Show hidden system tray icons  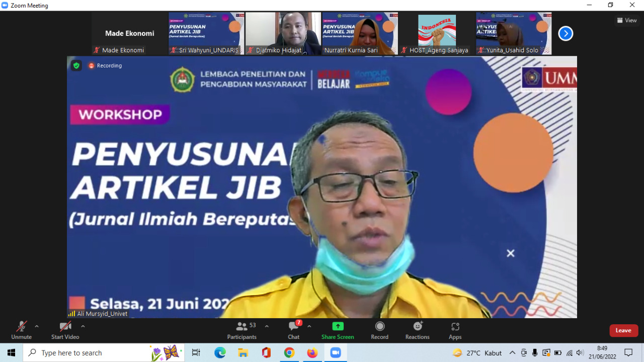pyautogui.click(x=512, y=353)
